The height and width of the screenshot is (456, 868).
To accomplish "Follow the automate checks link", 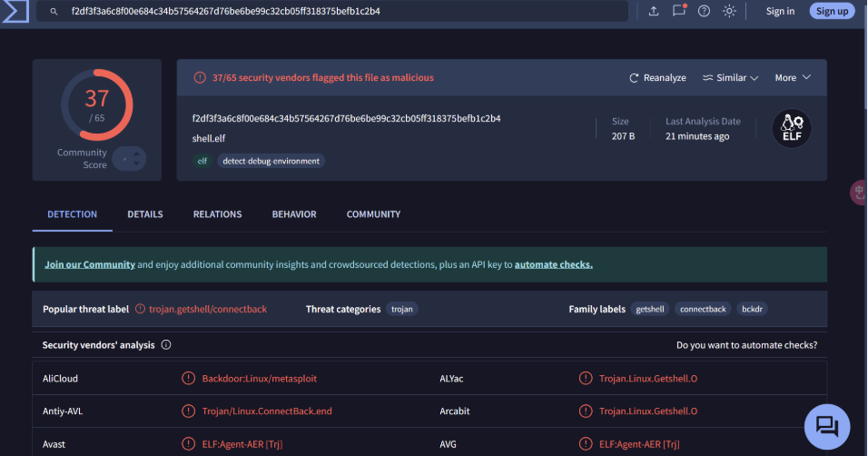I will (554, 264).
